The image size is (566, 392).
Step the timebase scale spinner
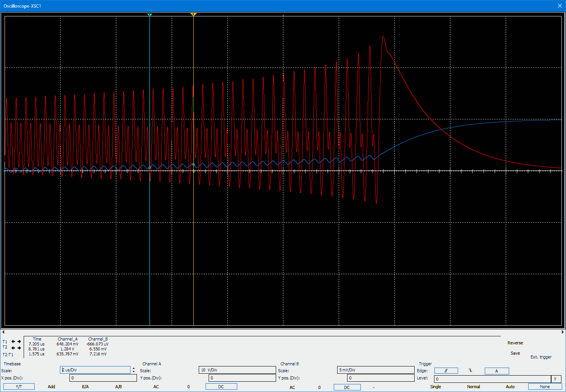(133, 370)
